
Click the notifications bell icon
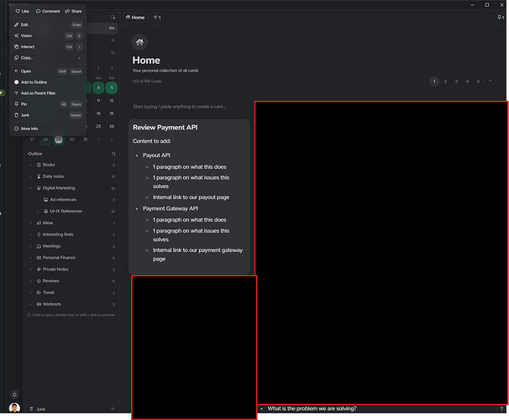(x=14, y=395)
